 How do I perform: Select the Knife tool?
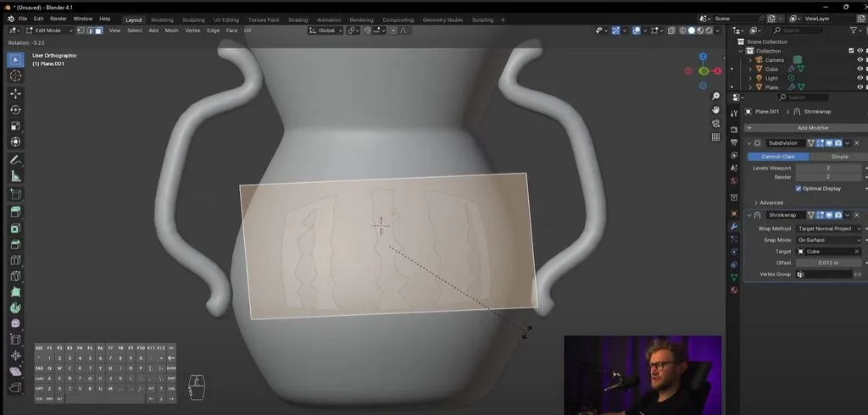(x=15, y=275)
